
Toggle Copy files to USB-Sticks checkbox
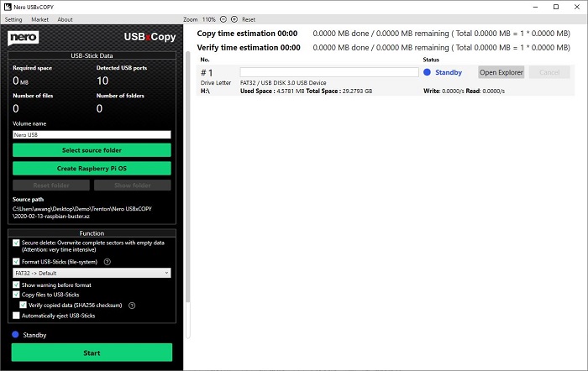(16, 295)
